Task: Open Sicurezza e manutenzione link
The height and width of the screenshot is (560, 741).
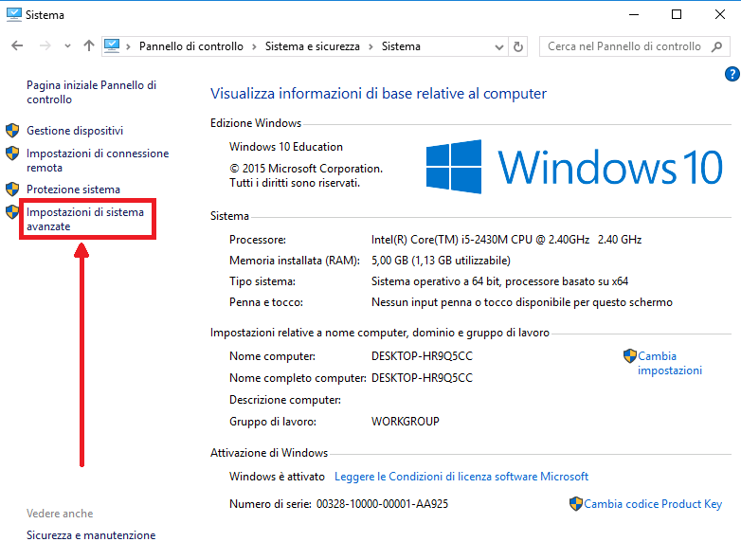Action: tap(91, 535)
